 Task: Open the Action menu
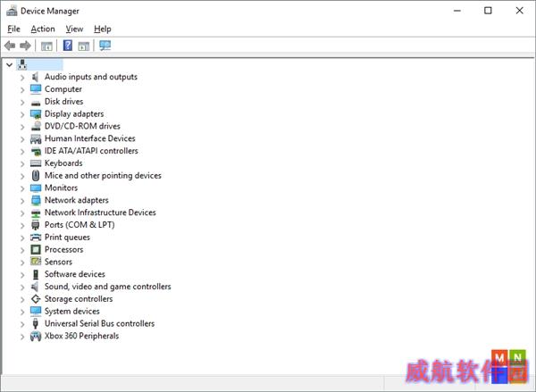pos(43,29)
